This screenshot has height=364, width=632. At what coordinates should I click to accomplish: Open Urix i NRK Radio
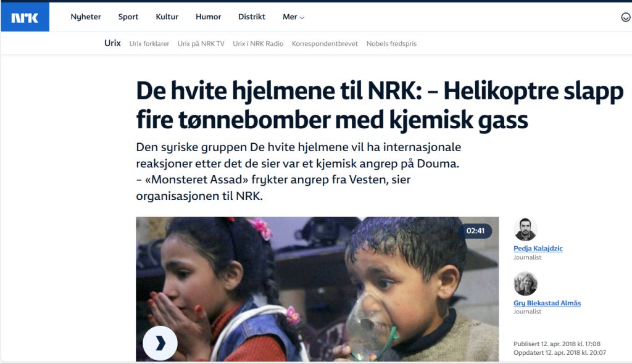point(258,44)
